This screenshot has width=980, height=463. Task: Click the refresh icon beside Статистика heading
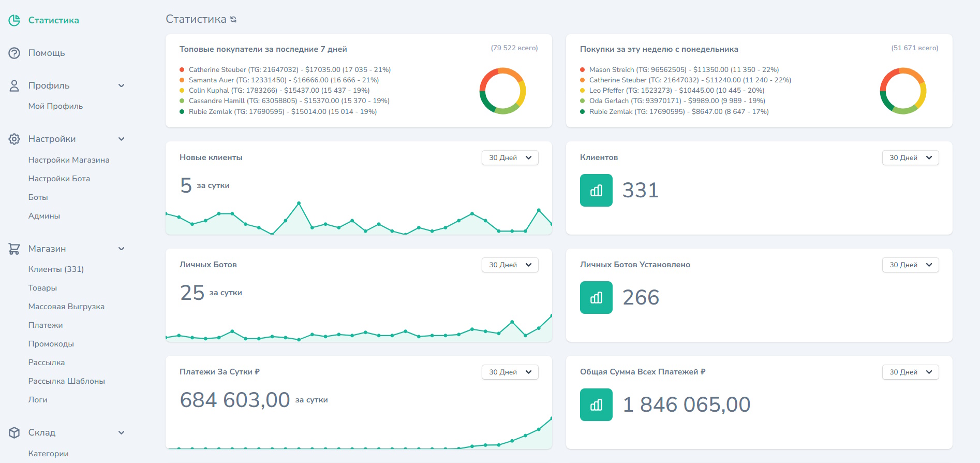click(x=233, y=20)
